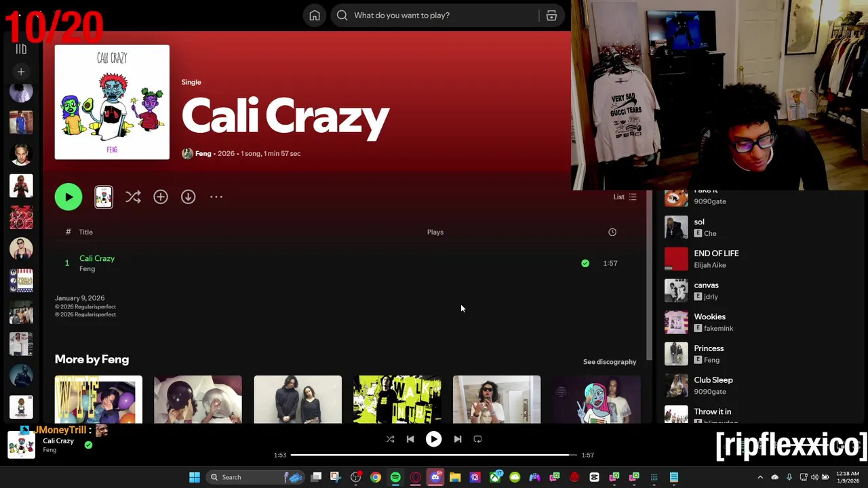Open the List view options dropdown
Screen dimensions: 868x488
(x=625, y=197)
